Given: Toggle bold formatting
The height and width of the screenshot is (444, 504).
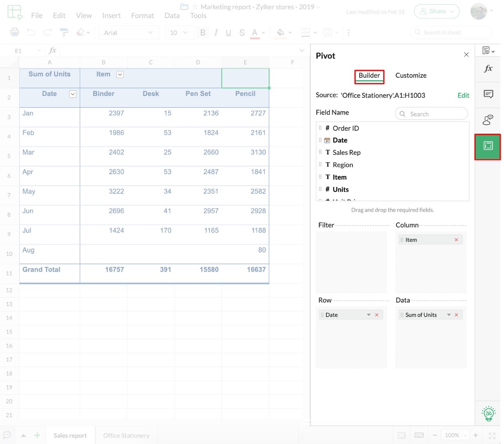Looking at the screenshot, I should [x=202, y=33].
